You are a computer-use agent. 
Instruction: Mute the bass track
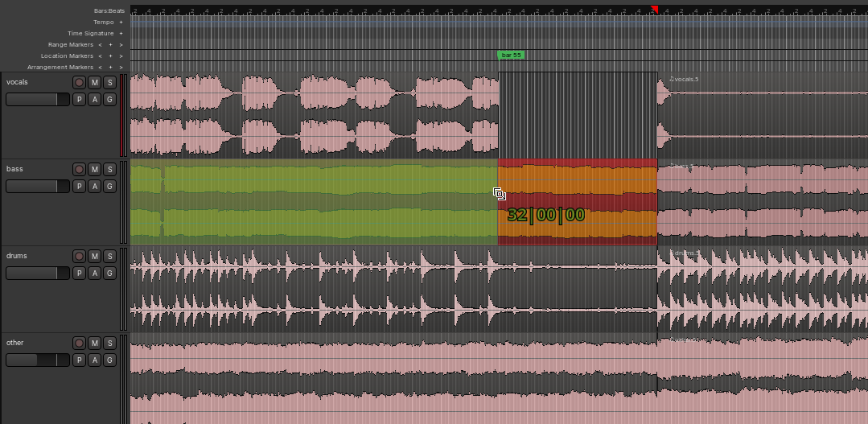pyautogui.click(x=95, y=170)
